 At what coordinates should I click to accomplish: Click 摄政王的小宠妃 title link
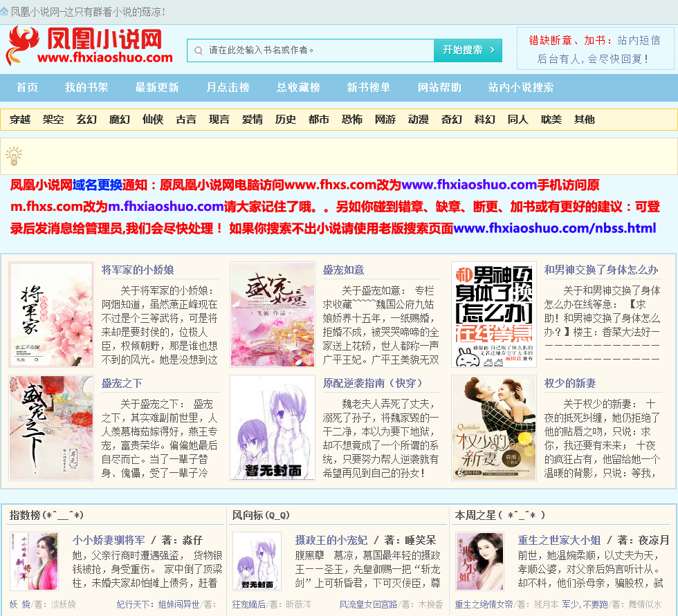(331, 540)
